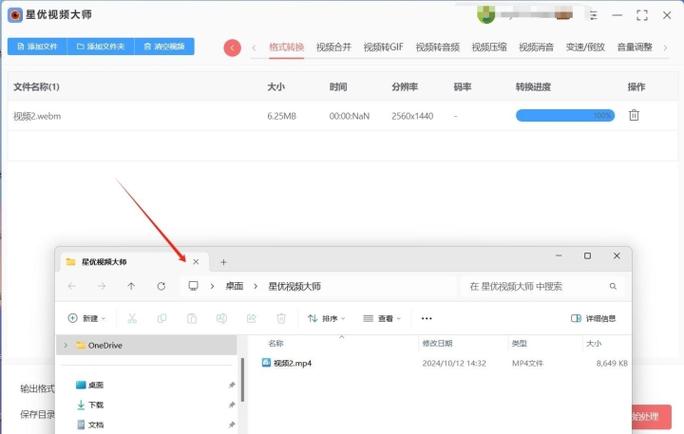Select OneDrive in the navigation pane
684x434 pixels.
(x=147, y=345)
